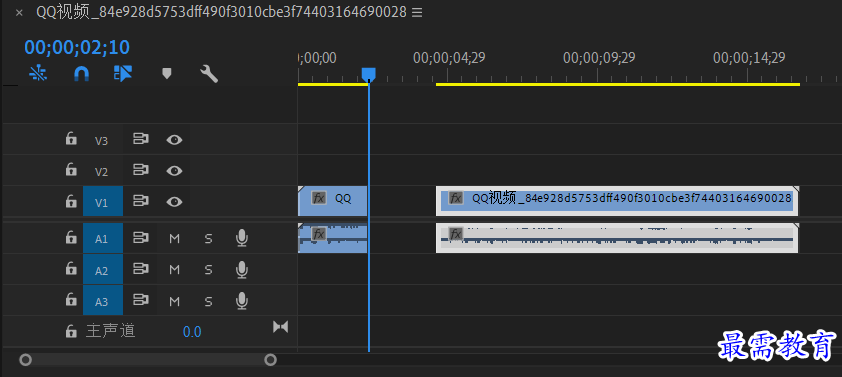Viewport: 842px width, 377px height.
Task: Enable voice-over record on A2
Action: tap(242, 270)
